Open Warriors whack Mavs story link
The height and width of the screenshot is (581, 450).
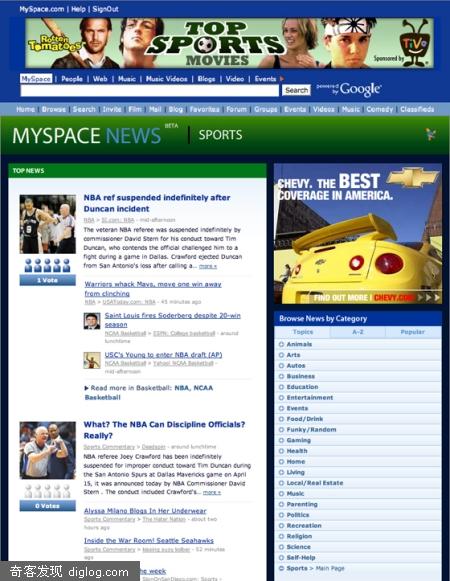click(x=153, y=289)
